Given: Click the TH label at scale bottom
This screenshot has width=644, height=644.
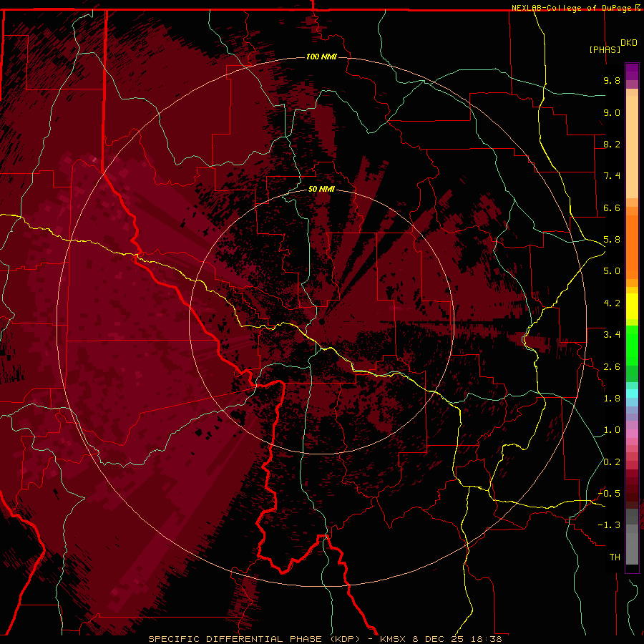Looking at the screenshot, I should 615,557.
